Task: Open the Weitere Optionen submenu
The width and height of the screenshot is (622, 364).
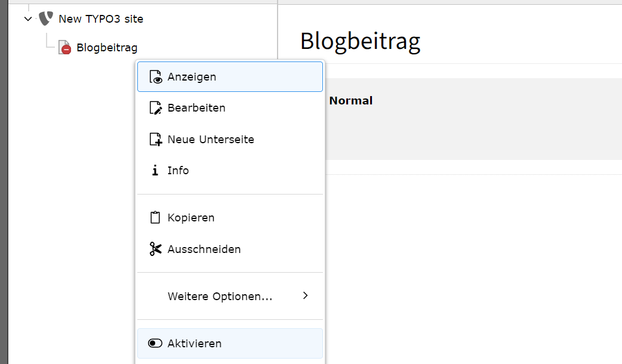Action: pos(230,296)
